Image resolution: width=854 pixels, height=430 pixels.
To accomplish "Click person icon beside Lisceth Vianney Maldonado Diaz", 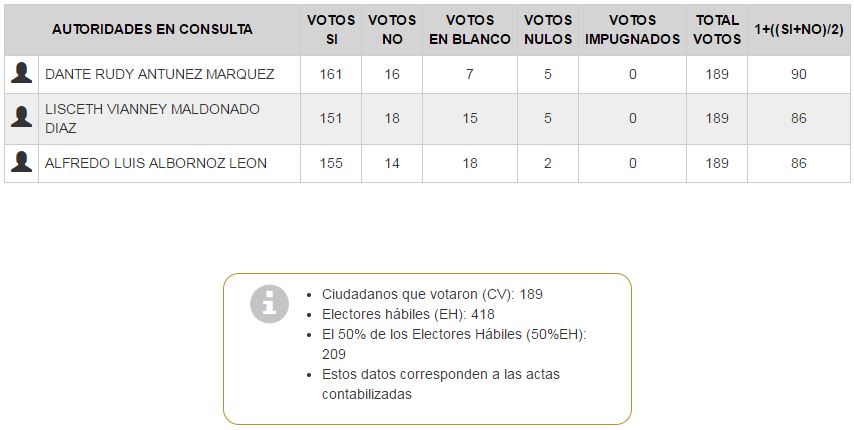I will coord(21,118).
